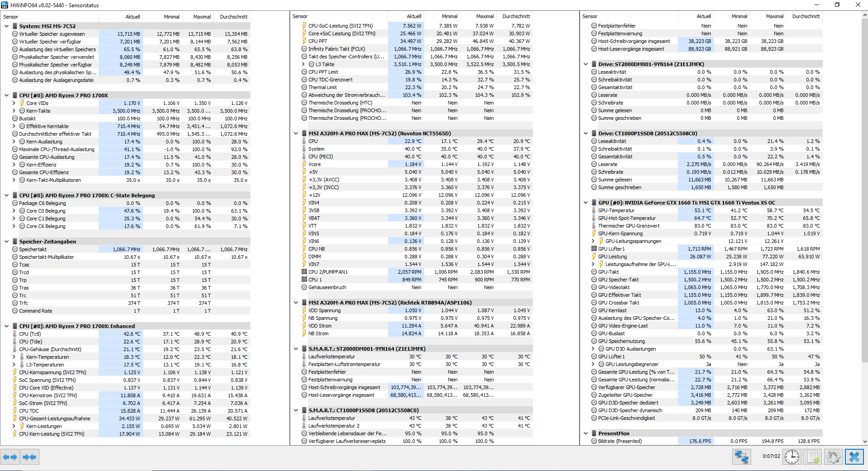Viewport: 868px width, 471px height.
Task: Reset the elapsed time with the clock icon
Action: (x=791, y=457)
